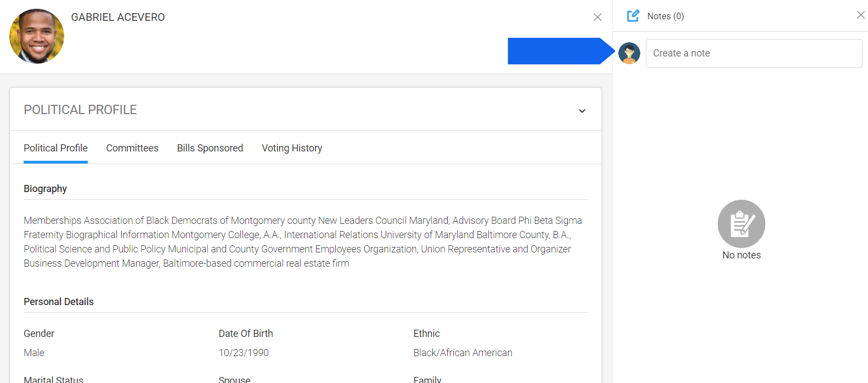Select the Voting History tab
Image resolution: width=868 pixels, height=383 pixels.
click(292, 148)
